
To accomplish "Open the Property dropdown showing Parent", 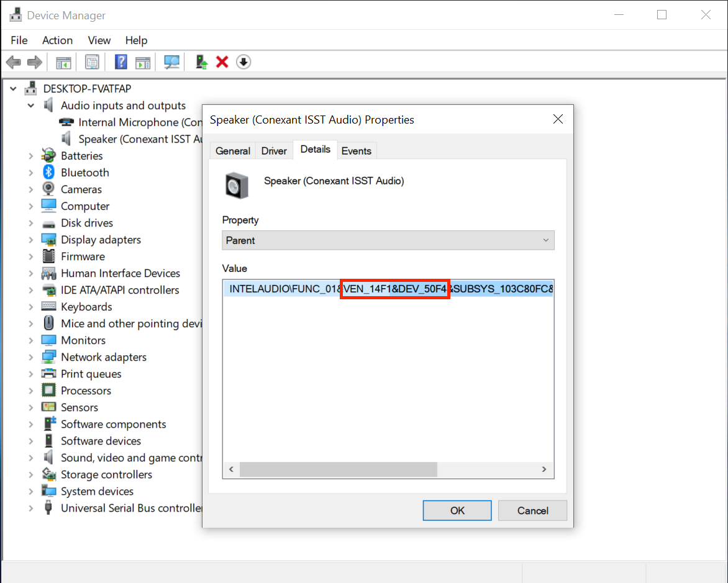I will tap(388, 240).
